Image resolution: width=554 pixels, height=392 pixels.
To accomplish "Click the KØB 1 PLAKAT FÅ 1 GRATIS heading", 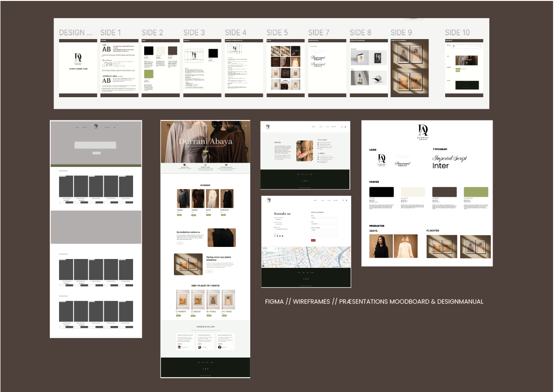I will [206, 286].
